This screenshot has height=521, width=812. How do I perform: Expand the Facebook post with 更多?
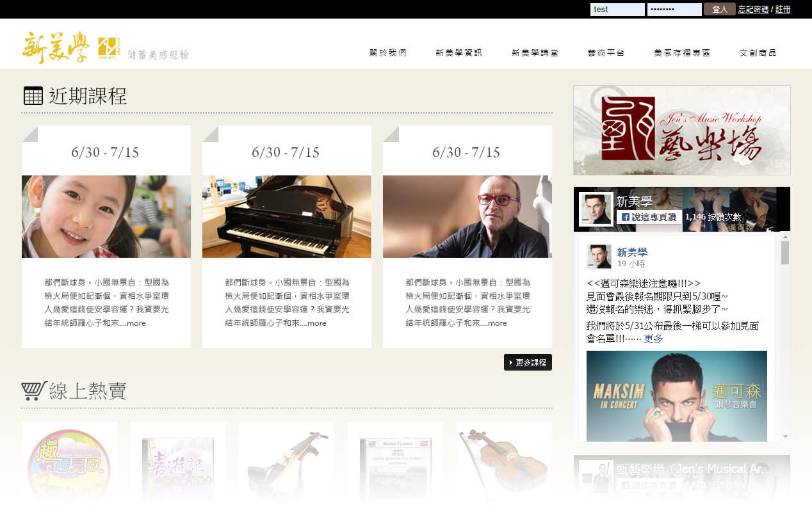click(653, 339)
